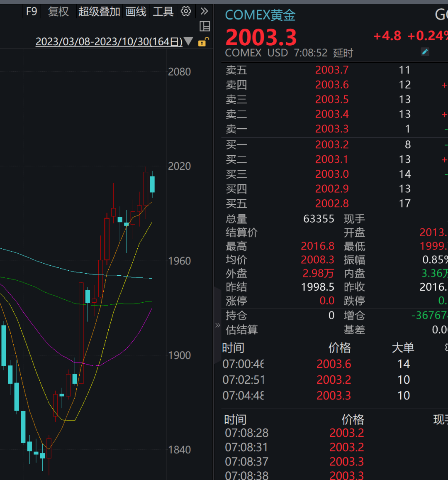Open the 画线 drawing menu
Viewport: 448px width, 480px height.
(136, 12)
